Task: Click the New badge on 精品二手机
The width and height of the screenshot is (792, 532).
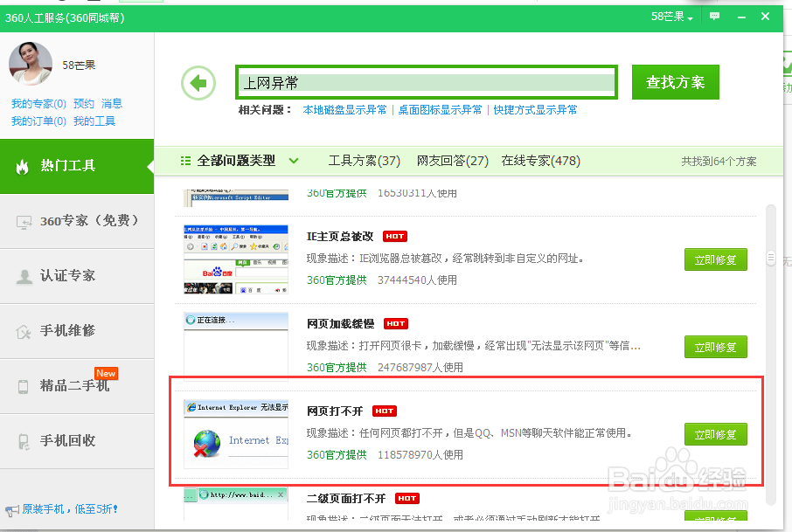Action: pos(106,374)
